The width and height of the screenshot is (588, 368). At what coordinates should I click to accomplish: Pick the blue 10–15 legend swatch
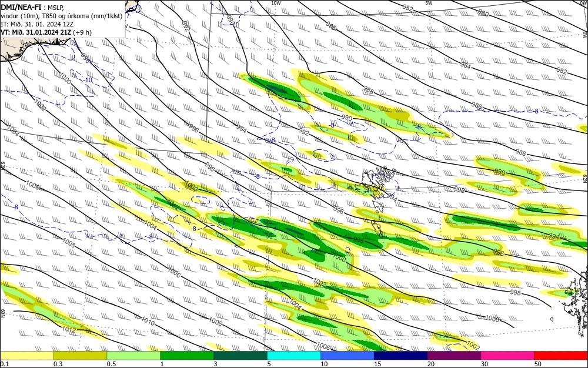click(x=348, y=355)
